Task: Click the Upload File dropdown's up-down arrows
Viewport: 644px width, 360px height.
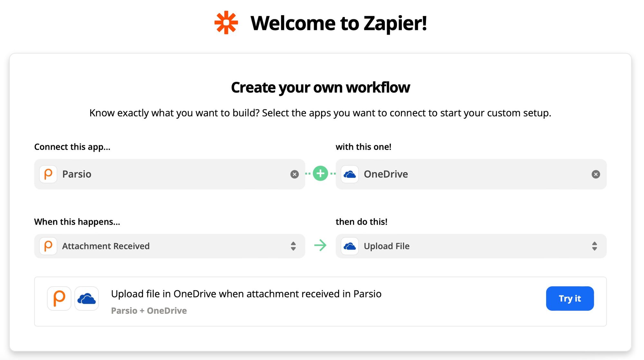Action: [594, 246]
